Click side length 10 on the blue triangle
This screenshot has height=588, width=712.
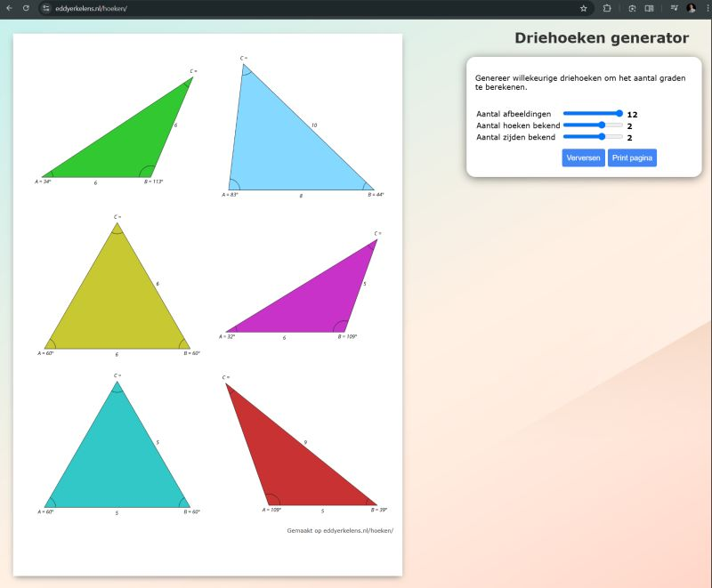click(314, 125)
